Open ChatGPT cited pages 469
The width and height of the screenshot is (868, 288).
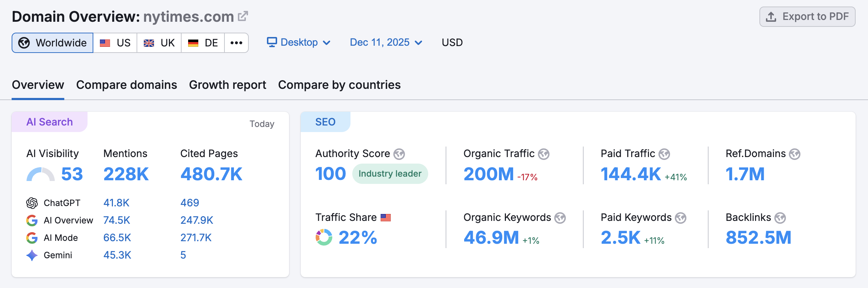coord(190,203)
